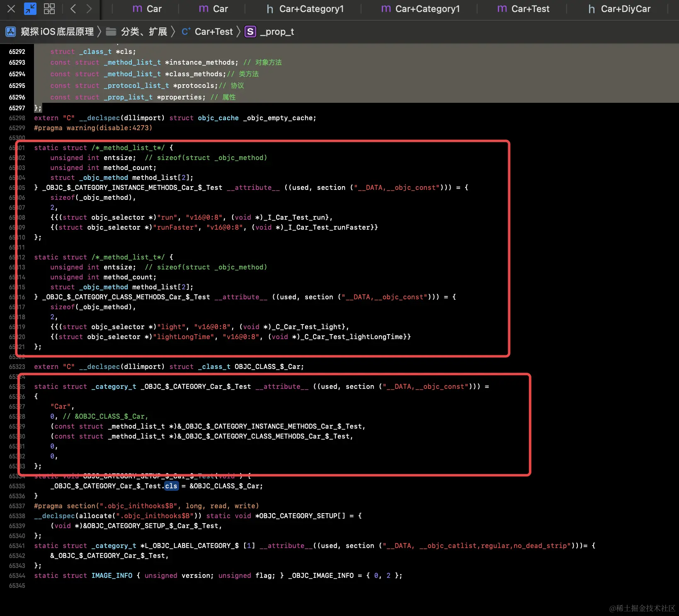Viewport: 679px width, 616px height.
Task: Switch to the m Car+Category1 tab
Action: (x=420, y=9)
